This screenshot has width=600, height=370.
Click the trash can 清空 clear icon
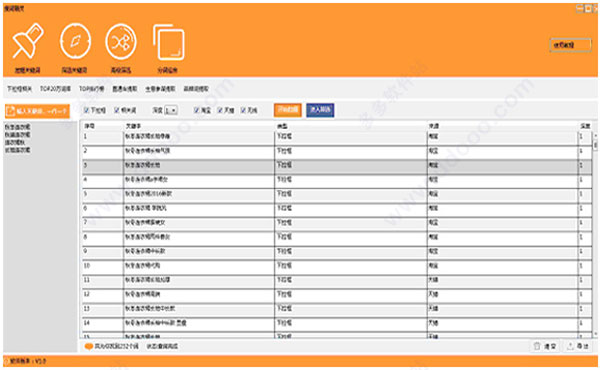point(537,346)
